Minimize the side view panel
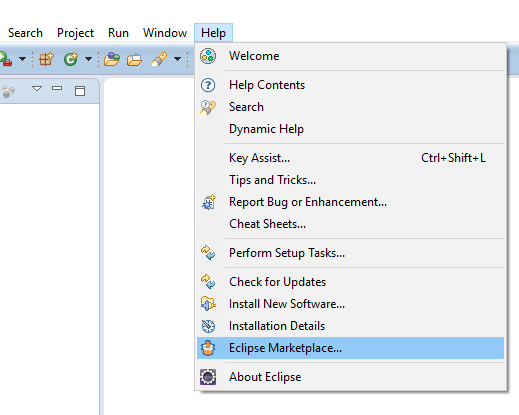Screen dimensions: 519x415 coord(57,88)
